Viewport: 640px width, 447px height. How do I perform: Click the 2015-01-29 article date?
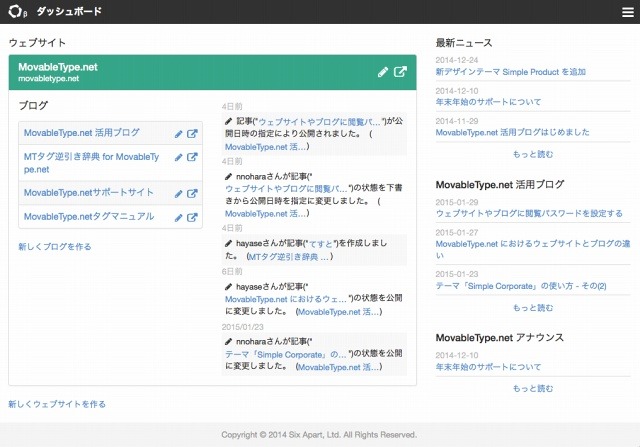(457, 202)
